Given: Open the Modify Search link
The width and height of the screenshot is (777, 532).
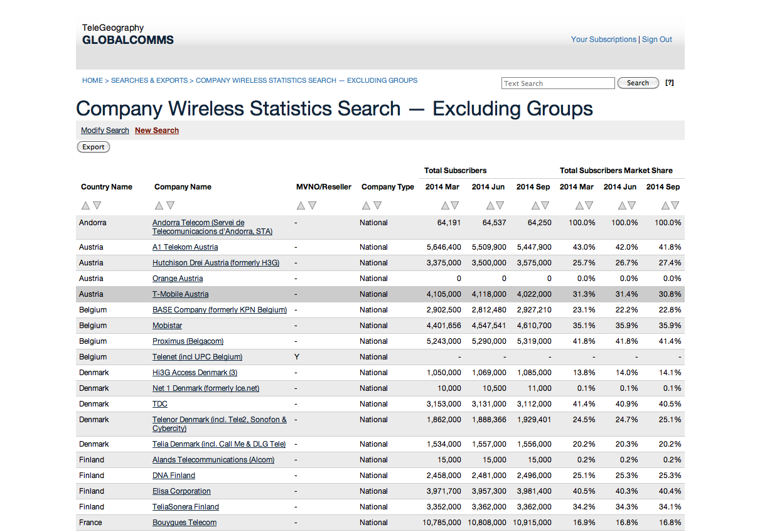Looking at the screenshot, I should tap(105, 130).
